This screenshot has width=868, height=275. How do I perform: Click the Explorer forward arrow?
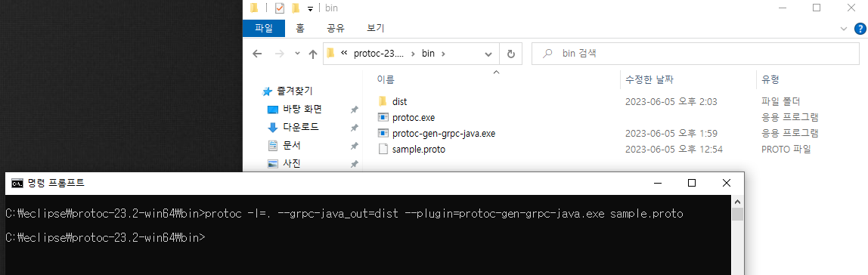[280, 54]
